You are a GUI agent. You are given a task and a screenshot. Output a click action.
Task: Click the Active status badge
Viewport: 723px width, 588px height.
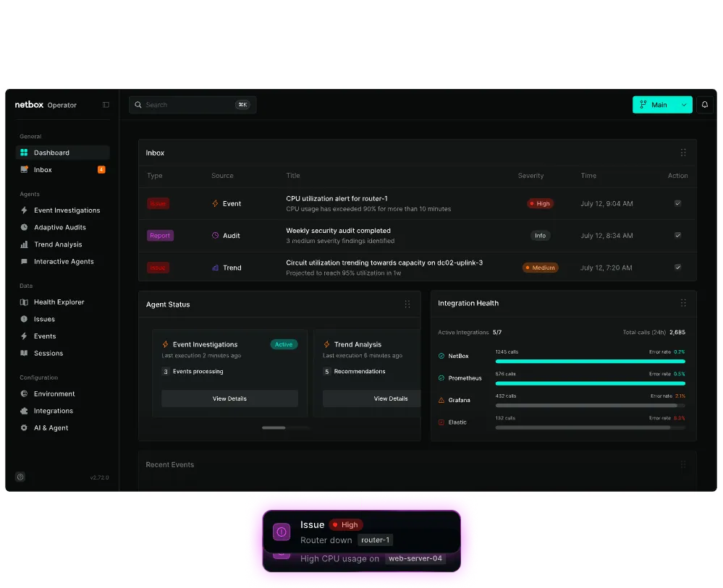tap(284, 344)
